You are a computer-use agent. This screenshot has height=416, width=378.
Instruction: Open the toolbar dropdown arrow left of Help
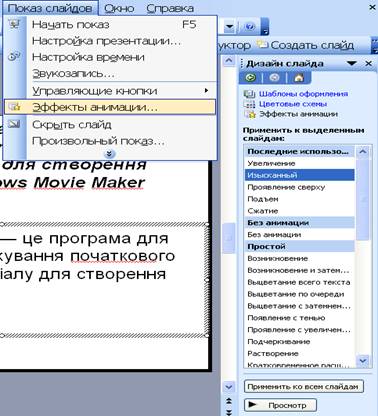(x=229, y=27)
